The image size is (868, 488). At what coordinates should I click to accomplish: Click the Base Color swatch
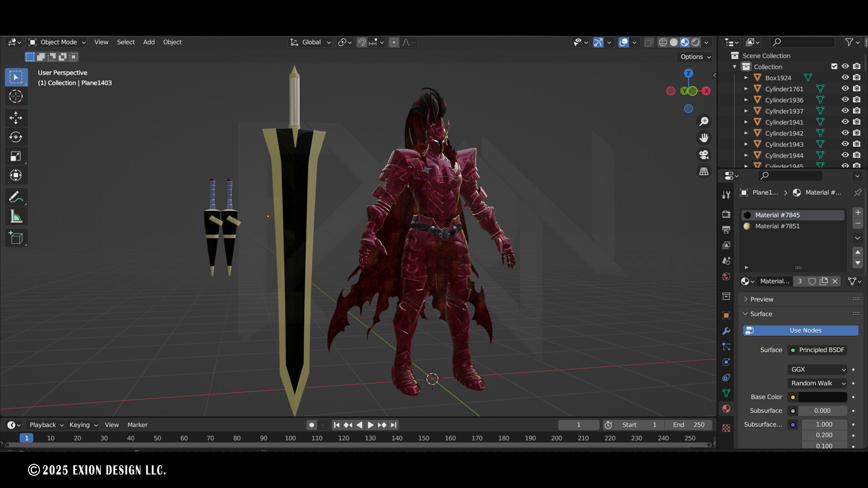[823, 397]
